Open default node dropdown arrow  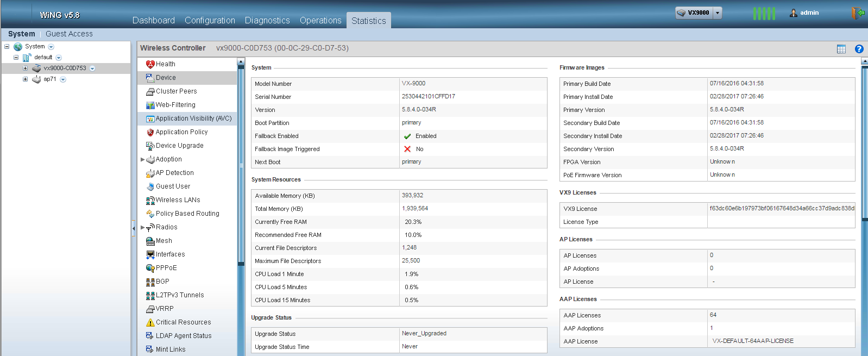pos(59,58)
